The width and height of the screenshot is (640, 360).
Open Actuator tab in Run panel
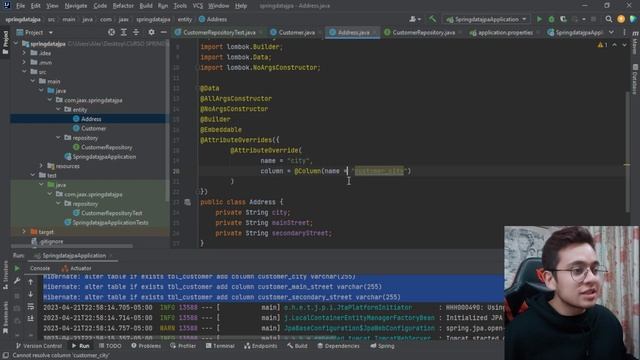tap(76, 268)
